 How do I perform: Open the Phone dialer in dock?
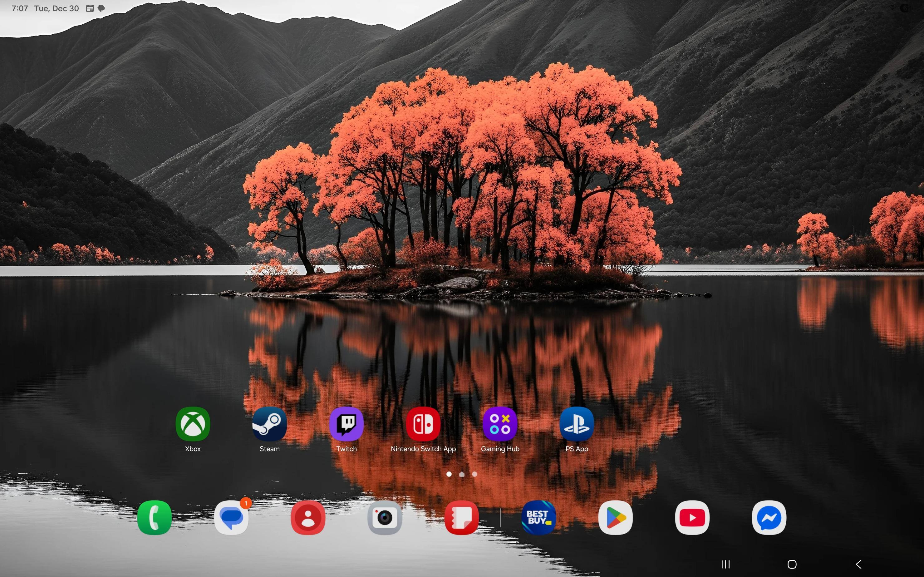(155, 517)
